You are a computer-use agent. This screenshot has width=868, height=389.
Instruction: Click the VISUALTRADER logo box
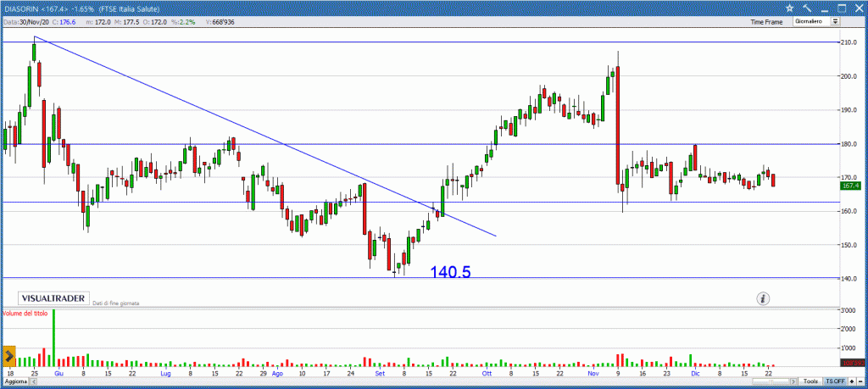click(53, 298)
